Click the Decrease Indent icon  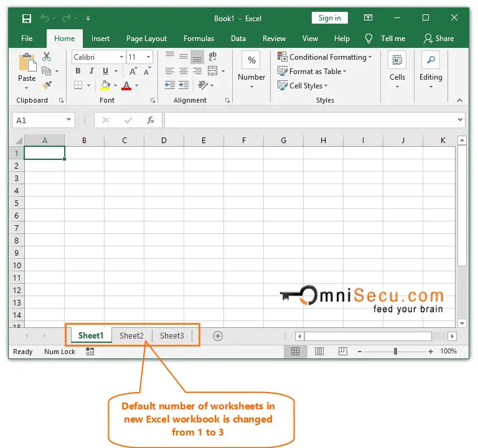[170, 85]
